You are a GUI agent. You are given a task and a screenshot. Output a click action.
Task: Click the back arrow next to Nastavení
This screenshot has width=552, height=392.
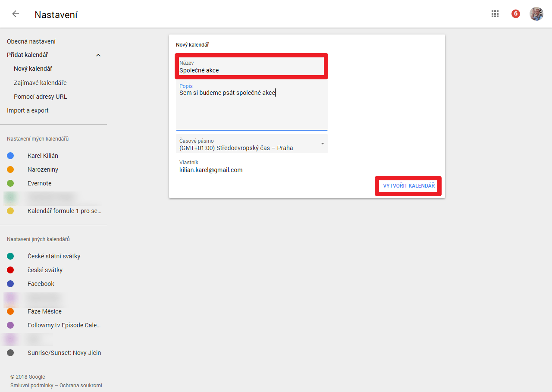16,14
